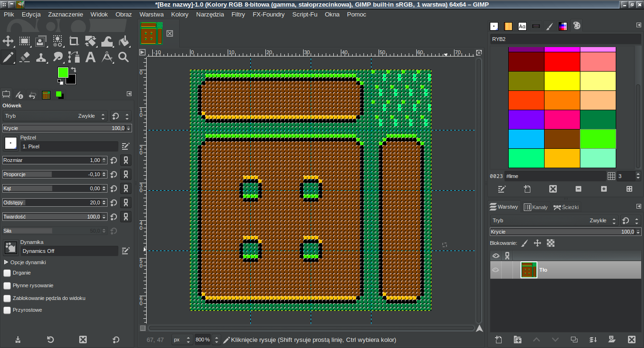The image size is (644, 348).
Task: Select the Pencil tool
Action: (8, 57)
